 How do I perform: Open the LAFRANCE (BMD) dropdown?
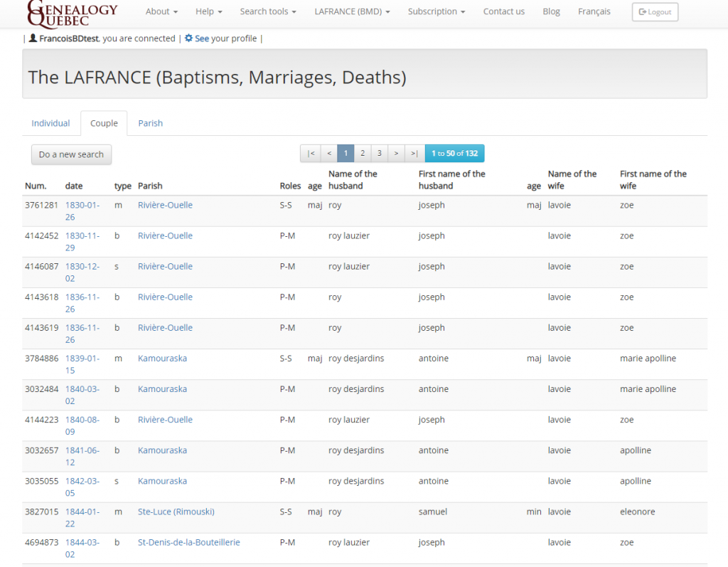pos(352,11)
